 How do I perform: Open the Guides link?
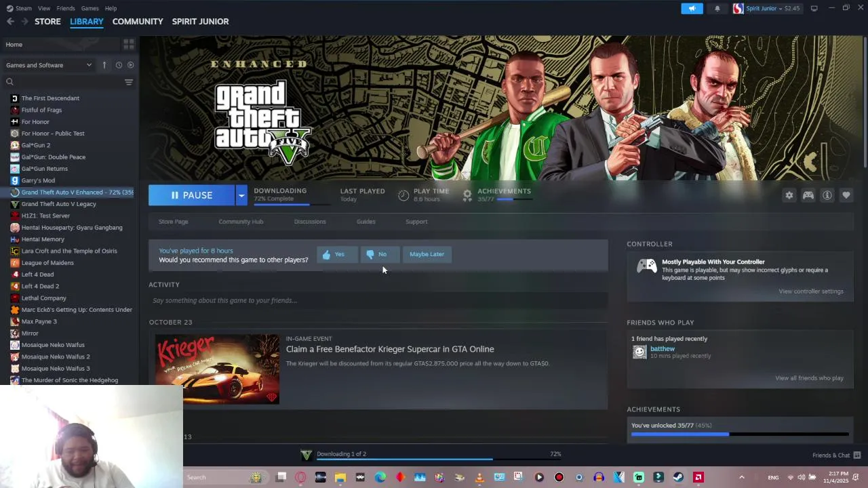tap(366, 222)
